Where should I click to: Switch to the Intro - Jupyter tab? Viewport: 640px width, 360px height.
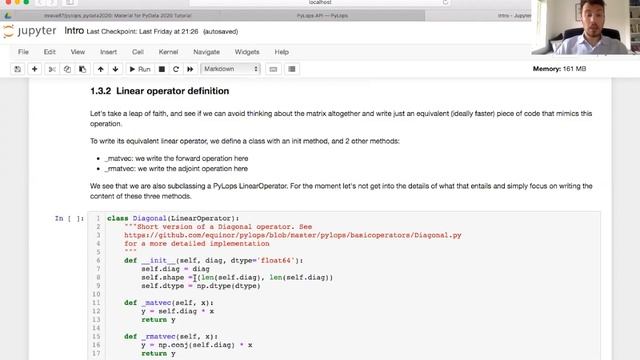pos(513,16)
